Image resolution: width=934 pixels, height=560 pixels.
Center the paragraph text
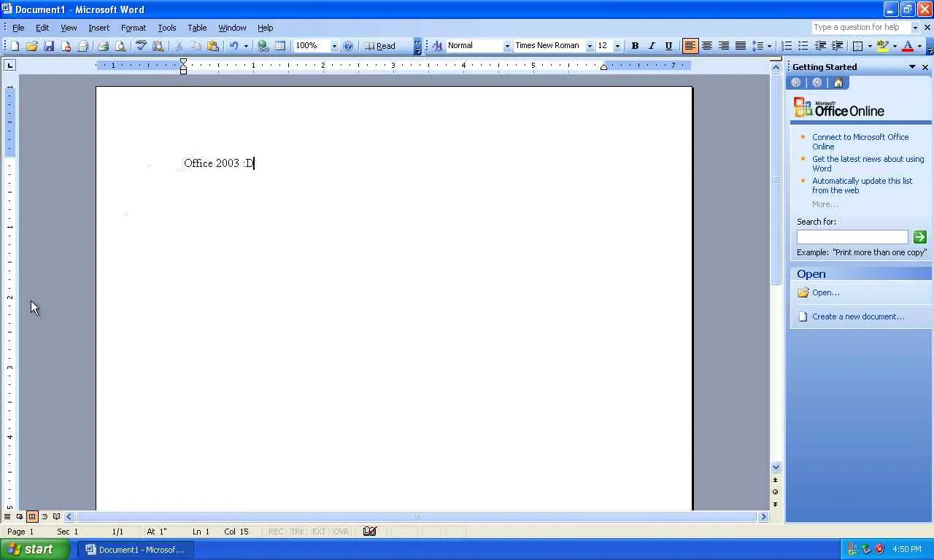(706, 46)
